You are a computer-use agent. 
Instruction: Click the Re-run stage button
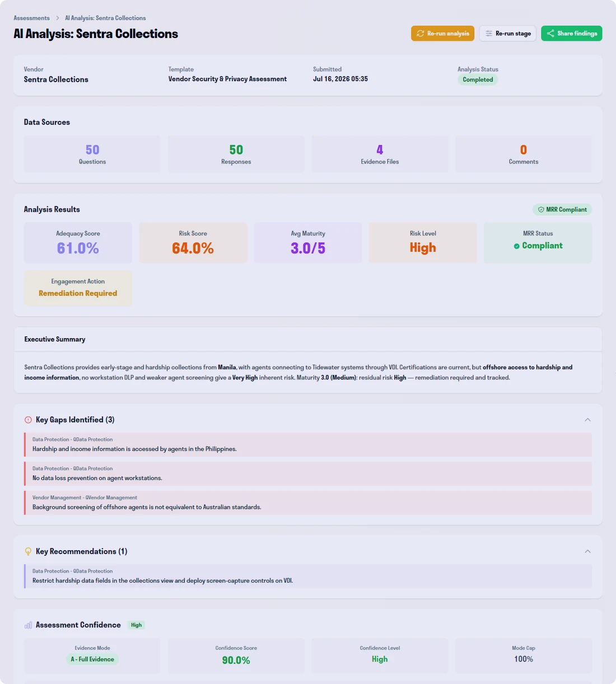[x=508, y=34]
